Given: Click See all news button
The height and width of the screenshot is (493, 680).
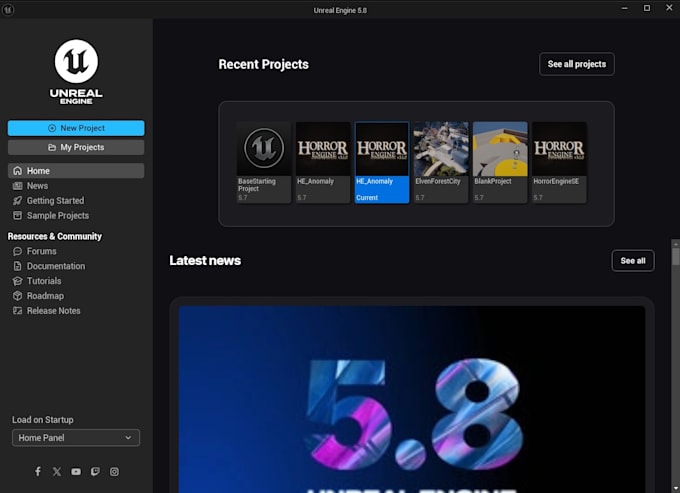Looking at the screenshot, I should pyautogui.click(x=633, y=261).
